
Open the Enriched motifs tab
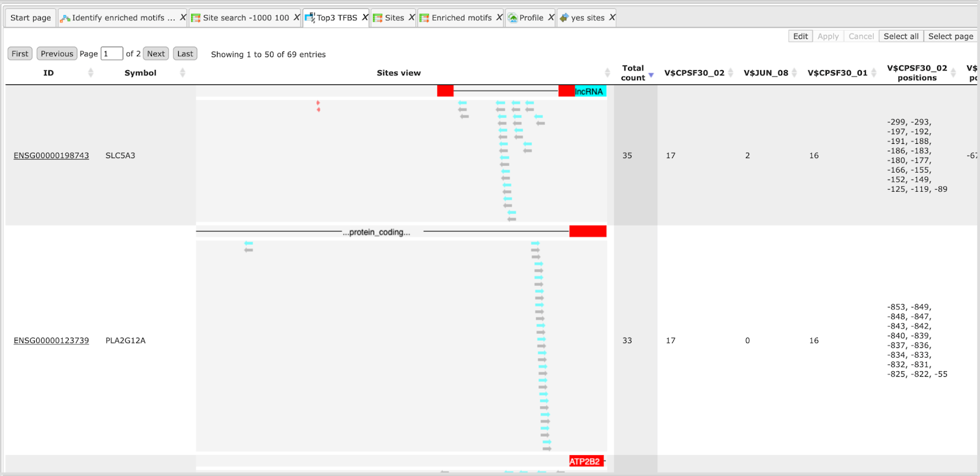pyautogui.click(x=461, y=18)
